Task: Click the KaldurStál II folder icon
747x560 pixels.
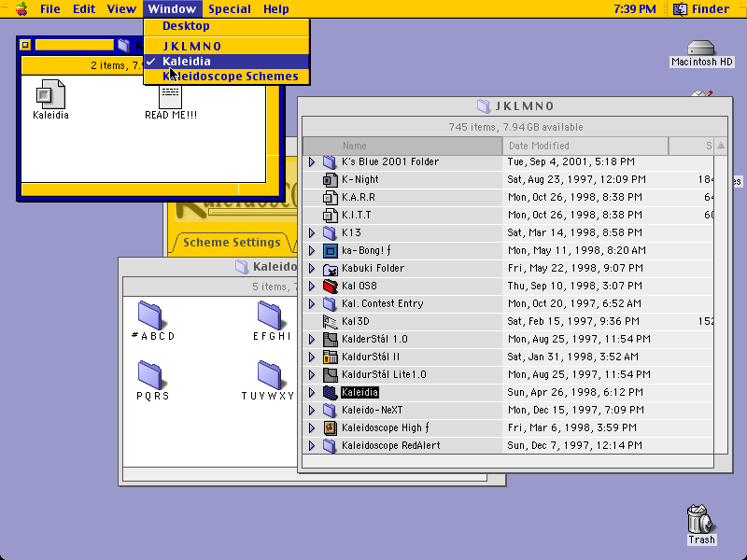Action: (330, 357)
